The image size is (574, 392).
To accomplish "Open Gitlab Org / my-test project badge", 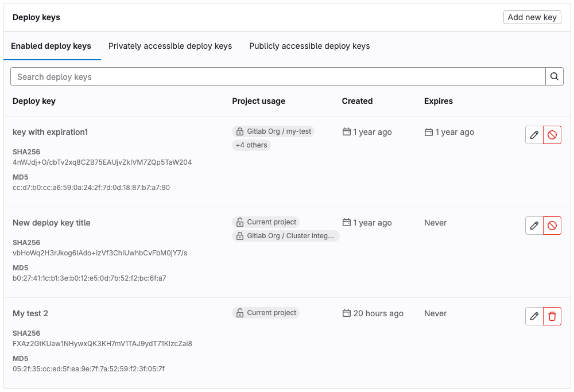I will pos(273,131).
